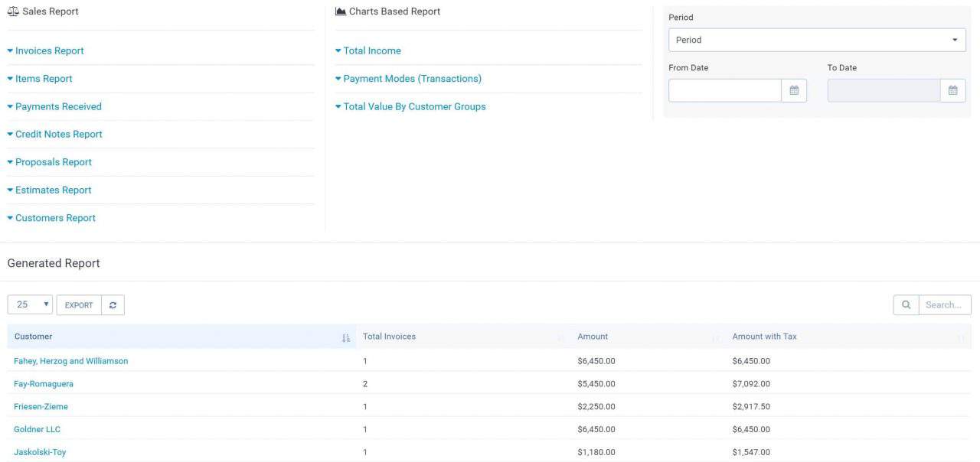Click the Sales Report scale icon
The height and width of the screenshot is (462, 980).
click(13, 11)
